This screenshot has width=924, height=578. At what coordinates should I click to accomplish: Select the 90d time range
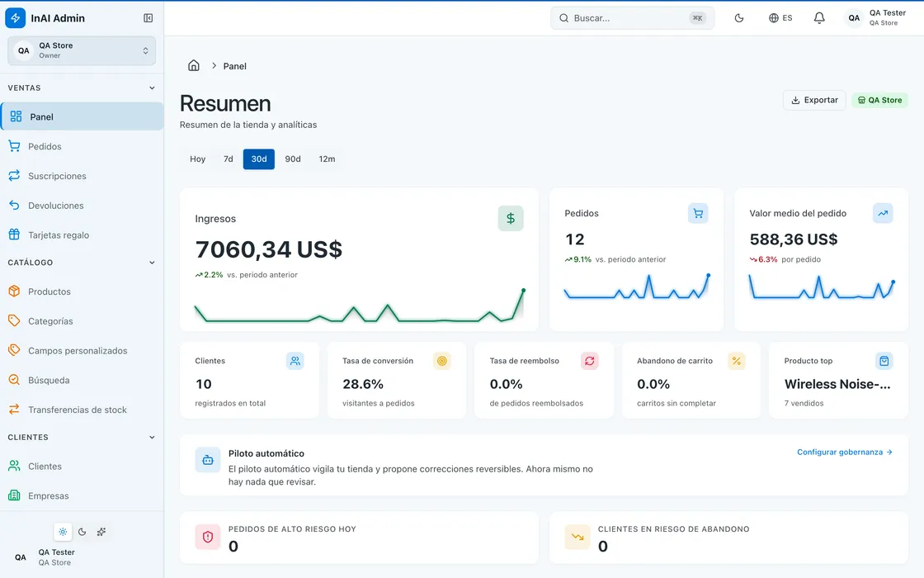pos(293,159)
